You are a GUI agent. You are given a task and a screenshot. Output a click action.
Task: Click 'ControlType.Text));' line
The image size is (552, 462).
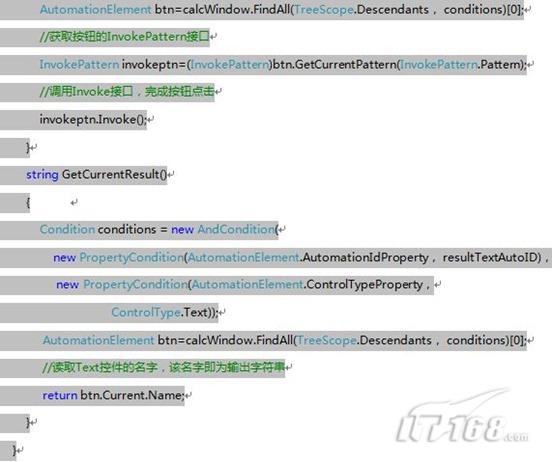165,312
